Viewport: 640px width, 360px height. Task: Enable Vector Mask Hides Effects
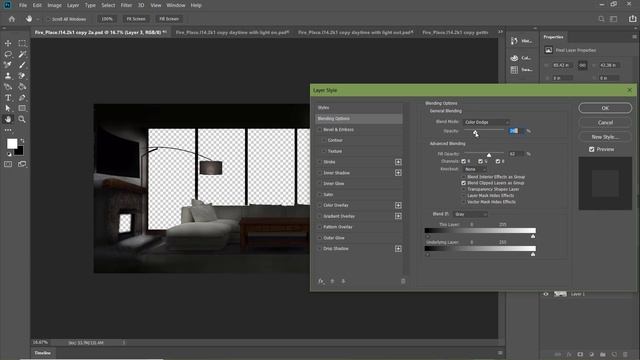click(x=463, y=202)
